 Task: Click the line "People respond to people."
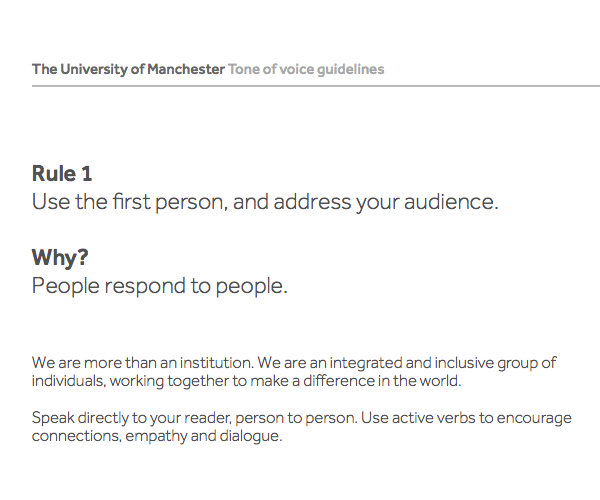pos(160,286)
